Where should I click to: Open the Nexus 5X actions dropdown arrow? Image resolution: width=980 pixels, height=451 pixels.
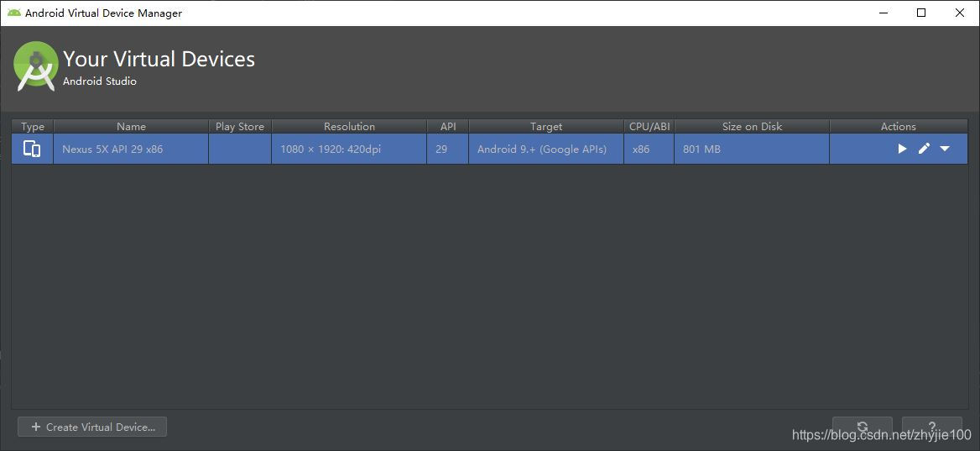click(x=945, y=149)
